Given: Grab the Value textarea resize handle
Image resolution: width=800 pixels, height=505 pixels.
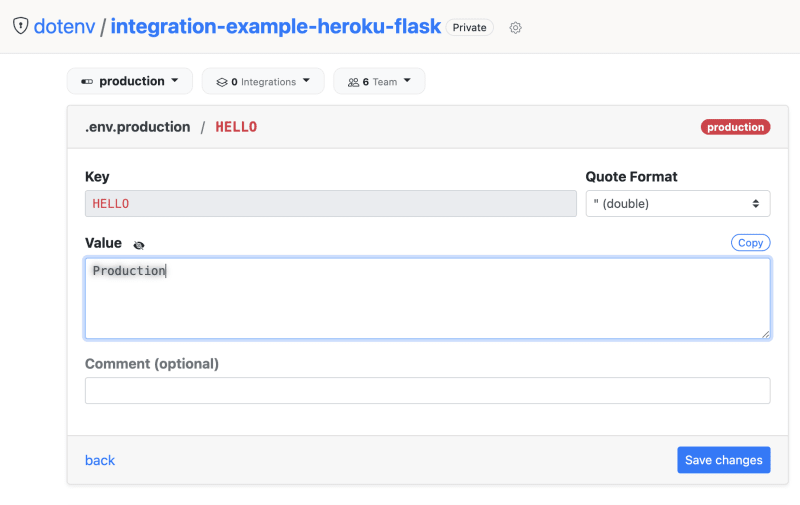Looking at the screenshot, I should click(765, 334).
